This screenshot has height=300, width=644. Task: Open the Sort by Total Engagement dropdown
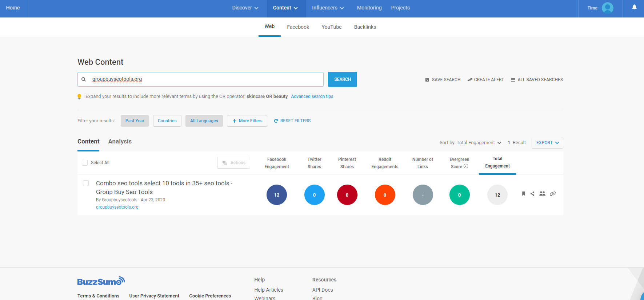[x=471, y=143]
